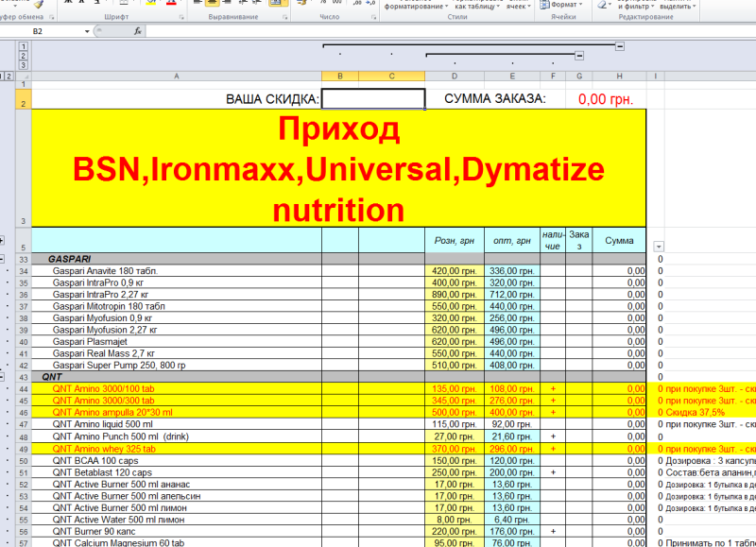The width and height of the screenshot is (756, 547).
Task: Click the eraser Clear icon
Action: [x=603, y=5]
